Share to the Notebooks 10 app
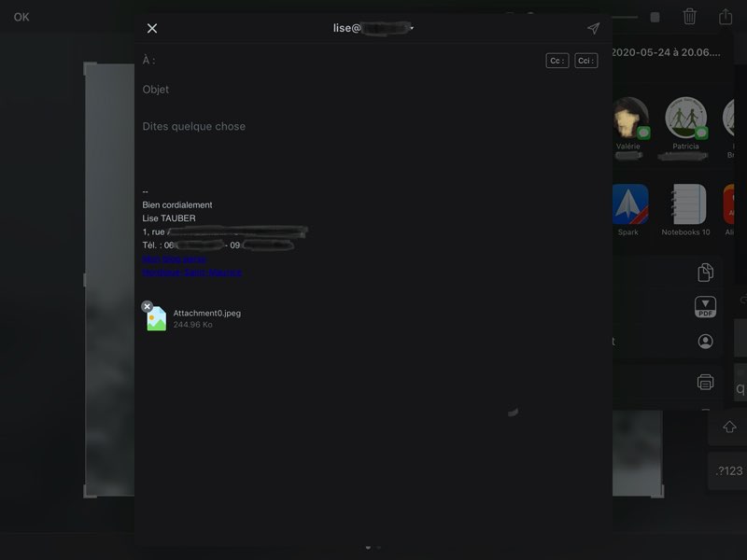Screen dimensions: 747x560 pos(685,203)
